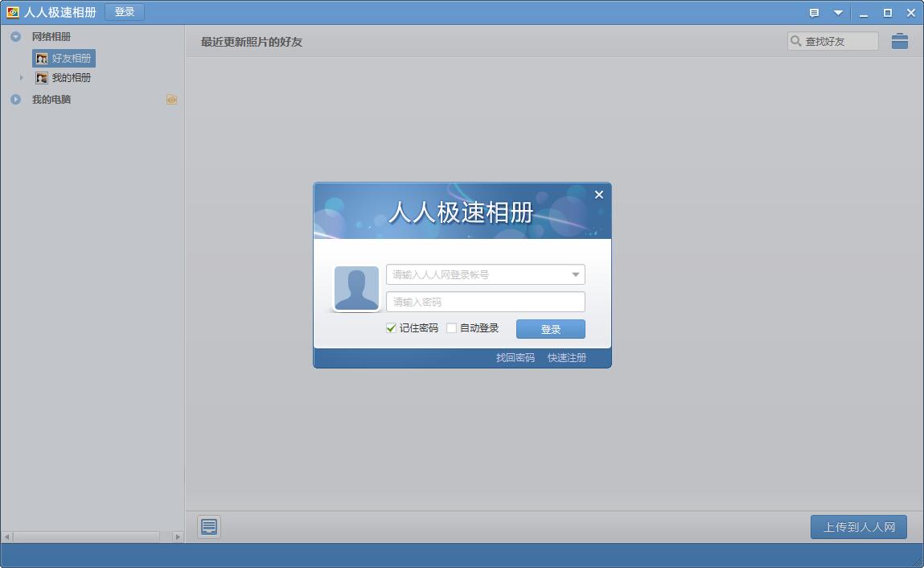
Task: Open the account history dropdown arrow
Action: 575,274
